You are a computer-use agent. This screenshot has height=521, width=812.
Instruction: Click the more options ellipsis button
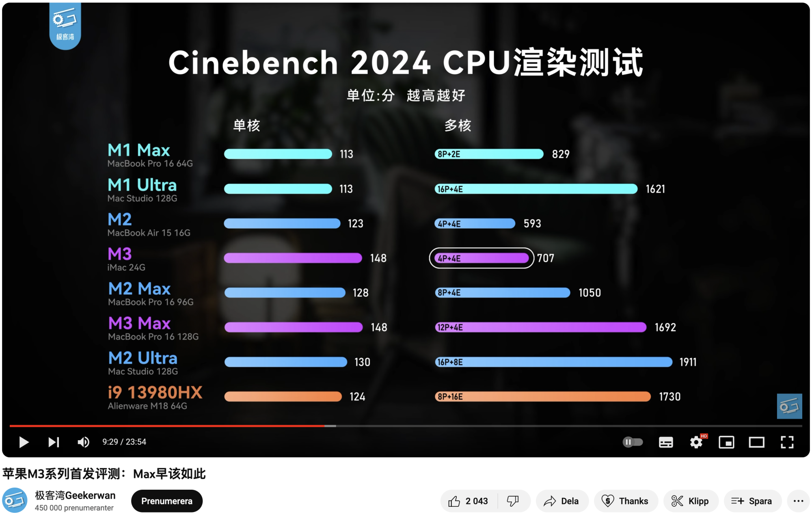click(x=797, y=504)
